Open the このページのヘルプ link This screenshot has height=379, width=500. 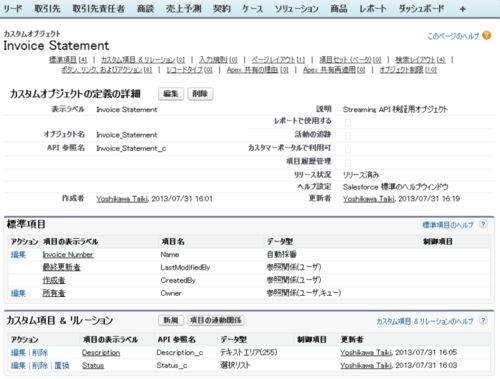[x=453, y=36]
